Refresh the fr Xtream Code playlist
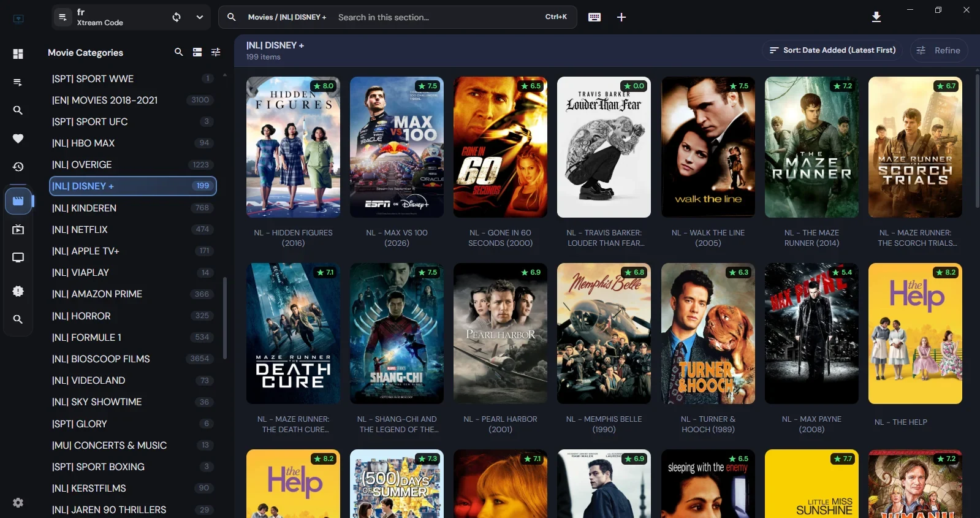This screenshot has height=518, width=980. [177, 17]
